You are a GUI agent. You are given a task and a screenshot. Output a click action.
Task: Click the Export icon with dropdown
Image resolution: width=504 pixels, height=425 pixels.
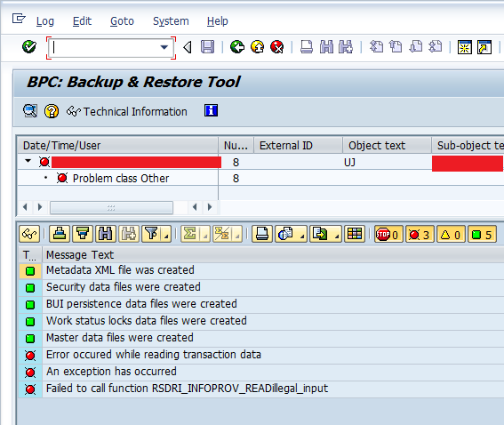(325, 234)
